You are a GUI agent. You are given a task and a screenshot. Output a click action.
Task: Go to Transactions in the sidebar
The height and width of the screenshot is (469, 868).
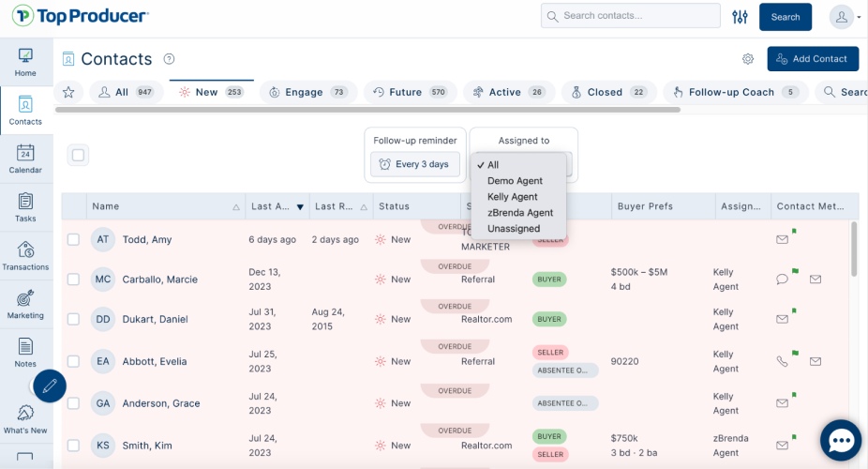[25, 255]
